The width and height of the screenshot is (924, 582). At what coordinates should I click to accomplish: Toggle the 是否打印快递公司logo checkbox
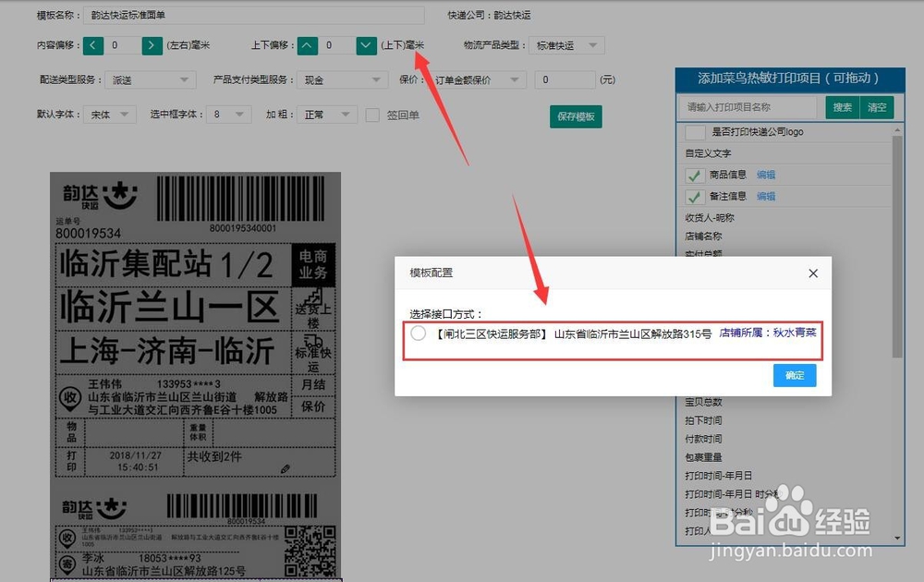point(696,132)
